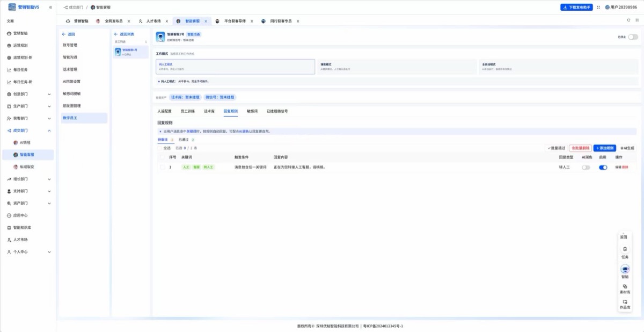Open the 已挂载微信号 tab
Viewport: 644px width, 332px height.
[x=277, y=111]
